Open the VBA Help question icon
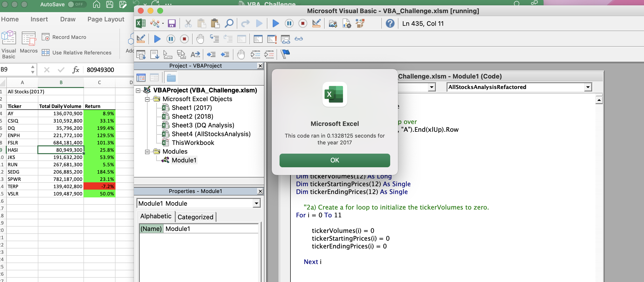Screen dimensions: 644x282 [390, 24]
